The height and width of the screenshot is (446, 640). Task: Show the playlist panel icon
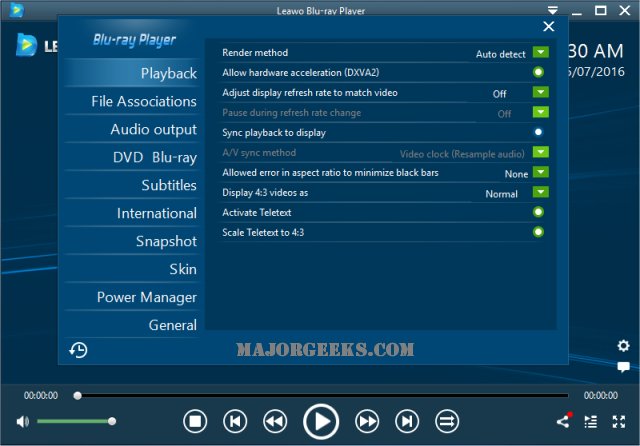pyautogui.click(x=591, y=422)
